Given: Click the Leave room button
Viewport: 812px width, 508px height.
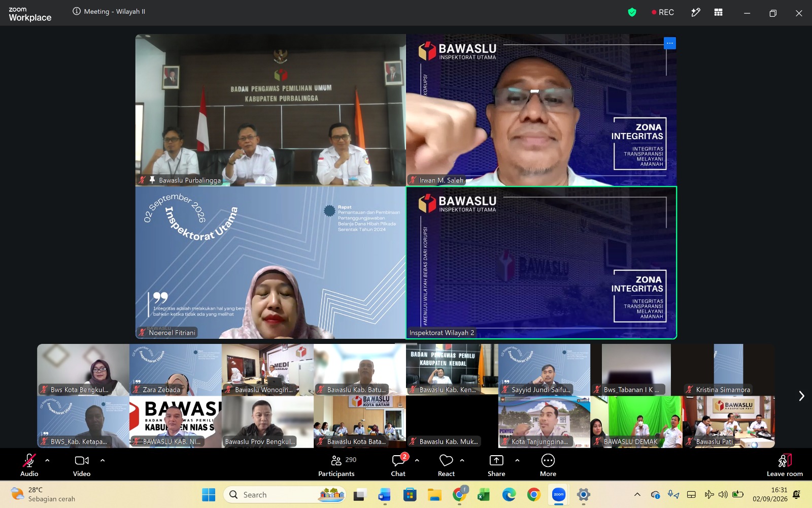Looking at the screenshot, I should point(785,465).
